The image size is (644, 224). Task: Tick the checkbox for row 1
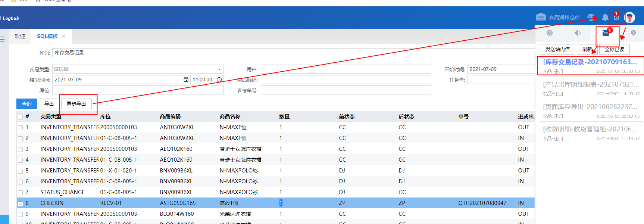pos(21,128)
